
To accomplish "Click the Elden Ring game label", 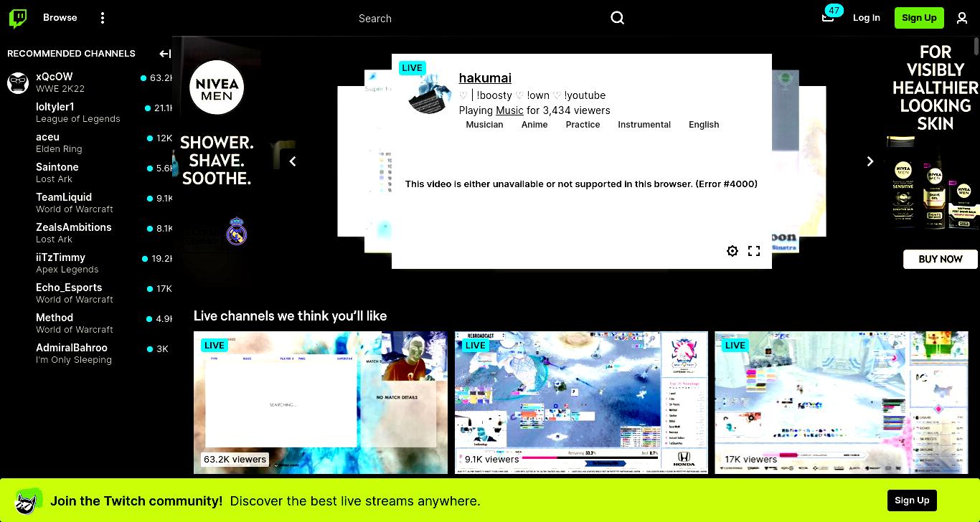I will click(x=59, y=149).
